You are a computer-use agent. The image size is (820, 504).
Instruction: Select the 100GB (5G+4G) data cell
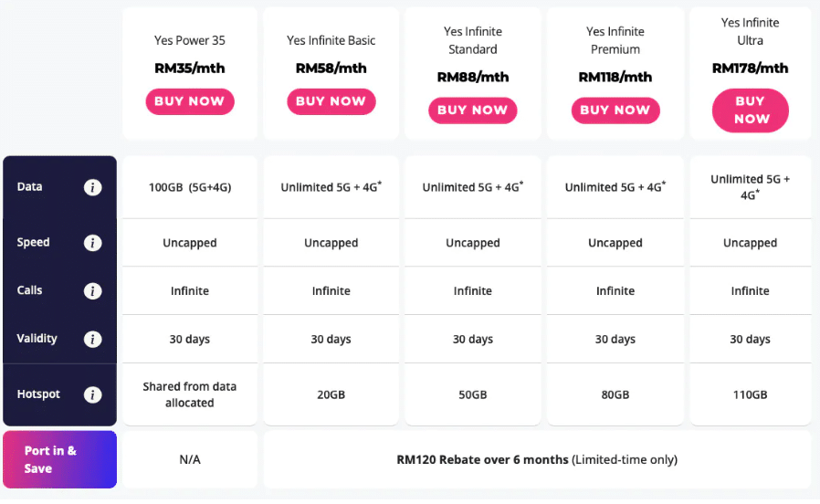point(190,187)
